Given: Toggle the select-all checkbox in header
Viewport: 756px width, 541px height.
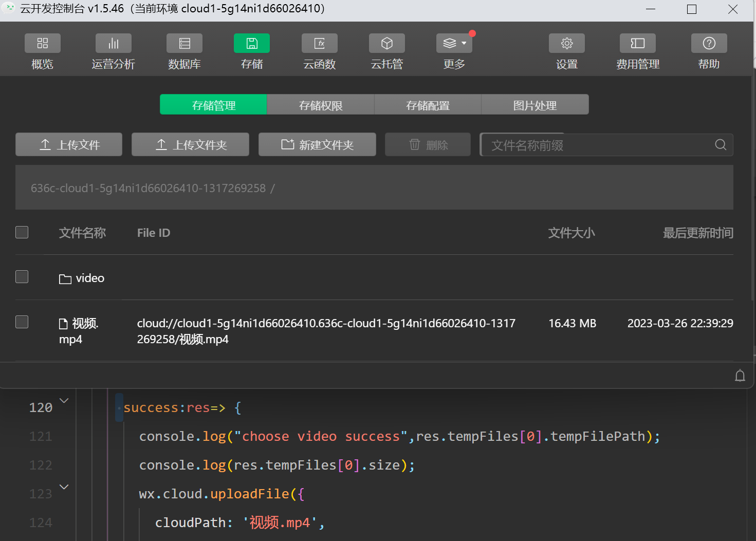Looking at the screenshot, I should [22, 232].
